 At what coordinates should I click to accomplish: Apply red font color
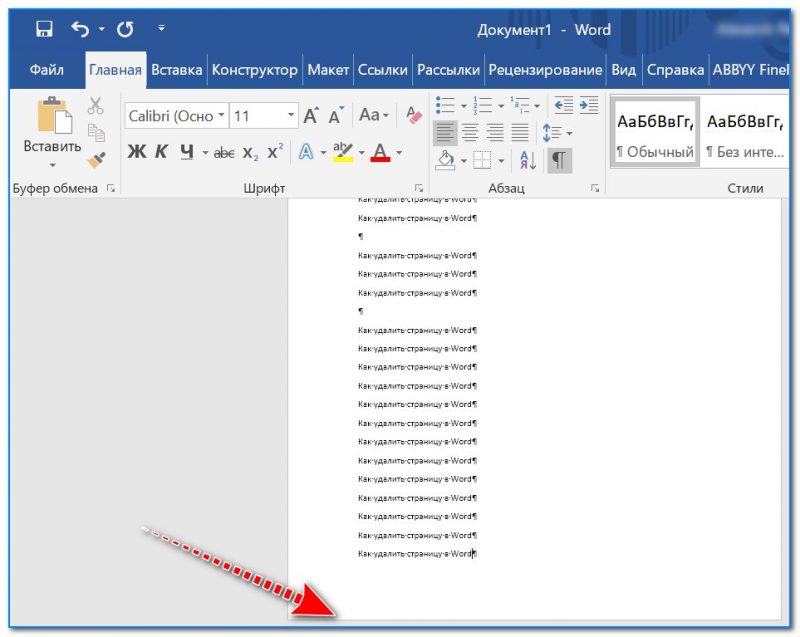click(x=381, y=151)
